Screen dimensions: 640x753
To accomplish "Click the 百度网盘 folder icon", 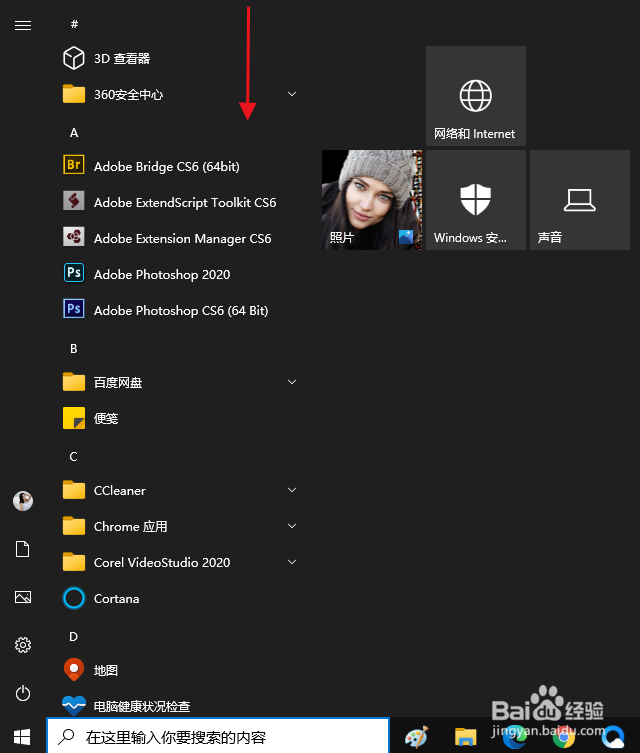I will [x=73, y=382].
